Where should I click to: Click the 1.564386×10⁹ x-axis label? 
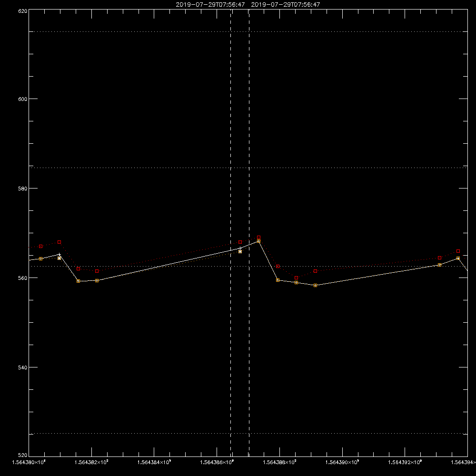click(x=217, y=462)
